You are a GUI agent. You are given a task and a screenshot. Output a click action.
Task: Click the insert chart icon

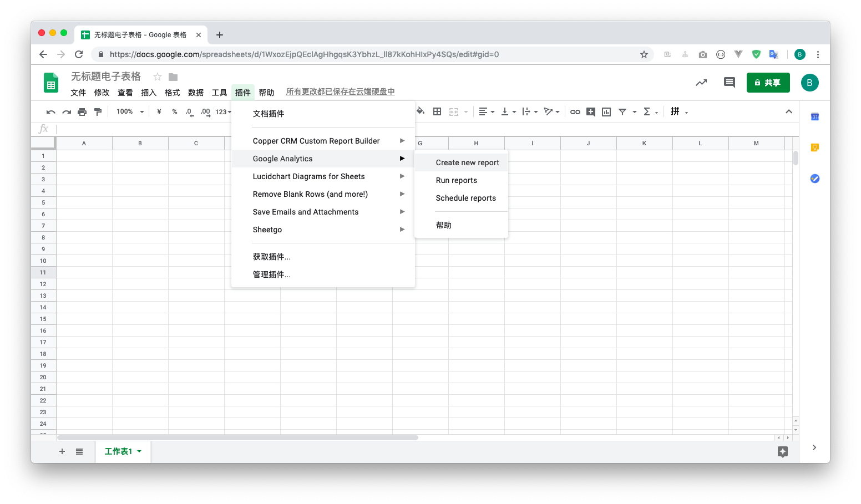click(x=606, y=112)
